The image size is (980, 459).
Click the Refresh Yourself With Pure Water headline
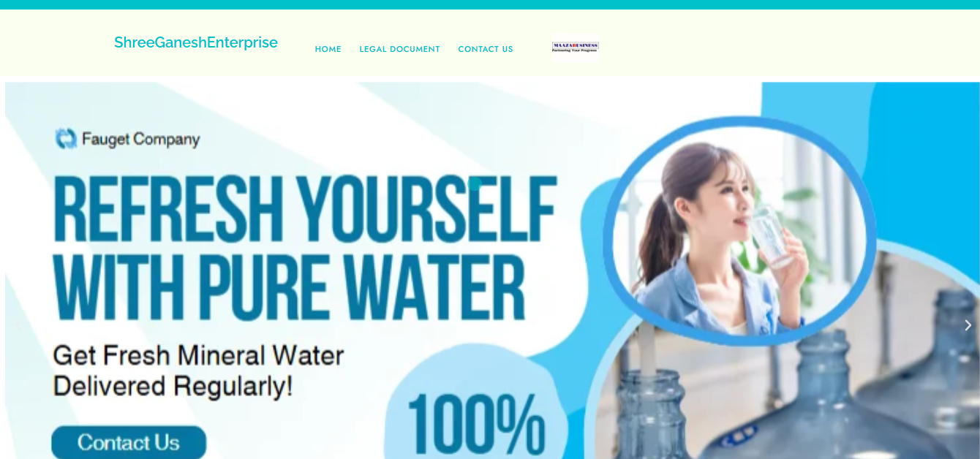point(305,249)
